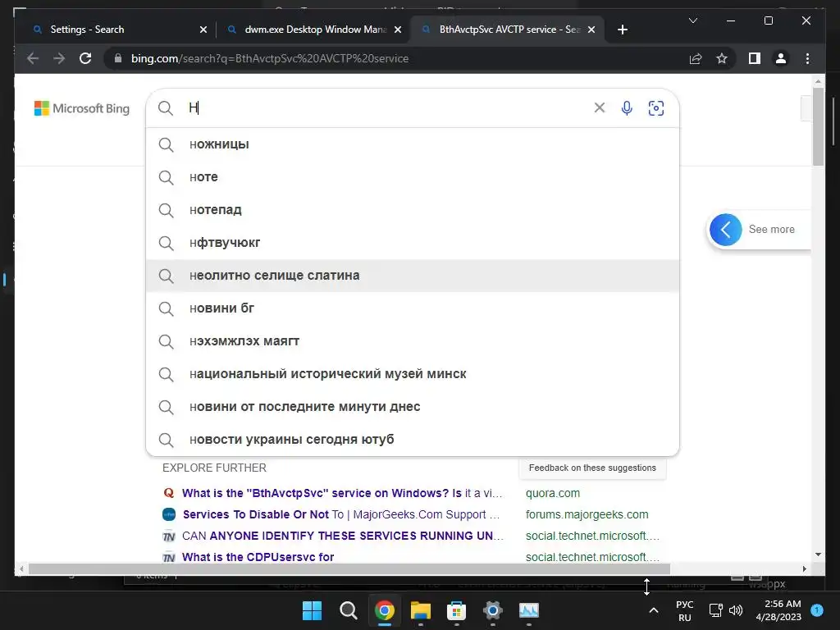Open the Windows Start menu
The image size is (840, 630).
coord(312,610)
